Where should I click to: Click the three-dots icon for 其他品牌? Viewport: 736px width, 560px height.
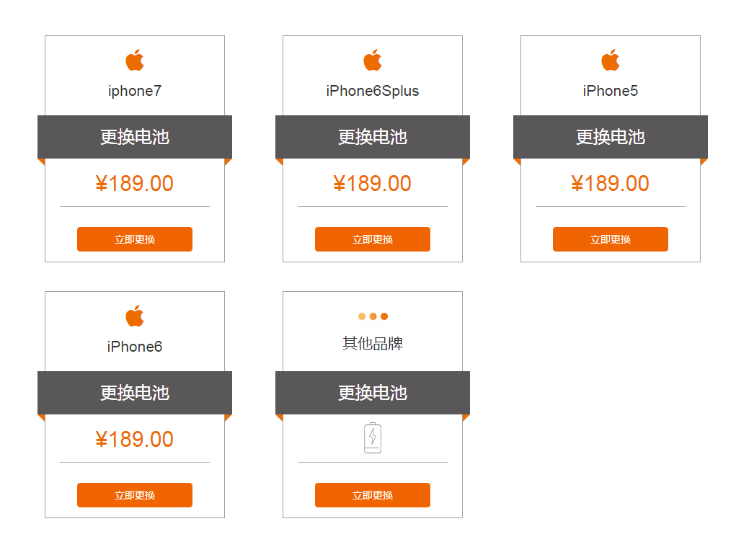373,316
